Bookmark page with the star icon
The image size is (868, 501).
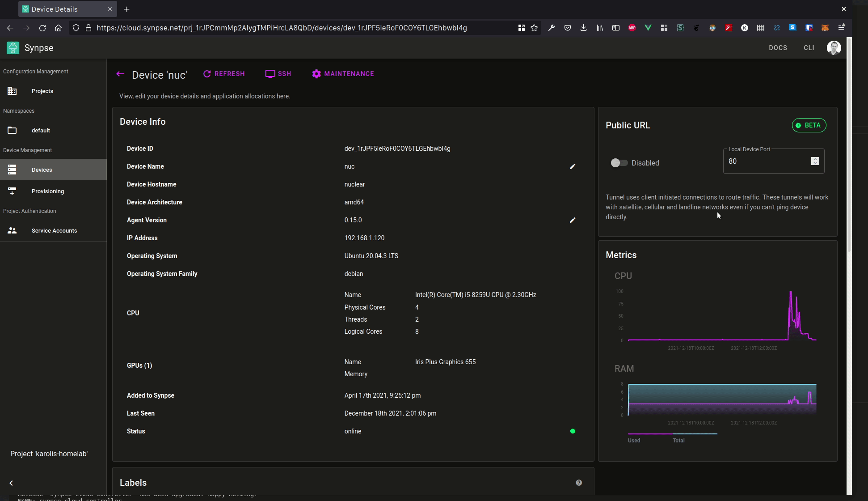(534, 28)
